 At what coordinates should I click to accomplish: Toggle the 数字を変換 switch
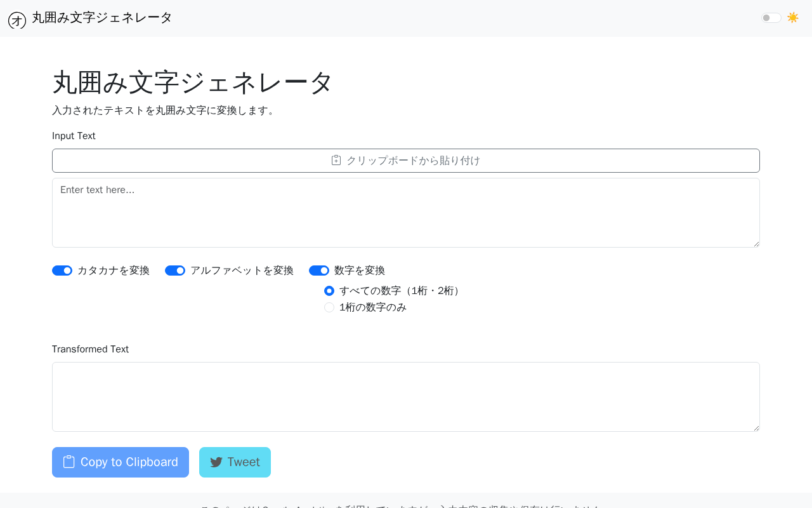[x=319, y=271]
